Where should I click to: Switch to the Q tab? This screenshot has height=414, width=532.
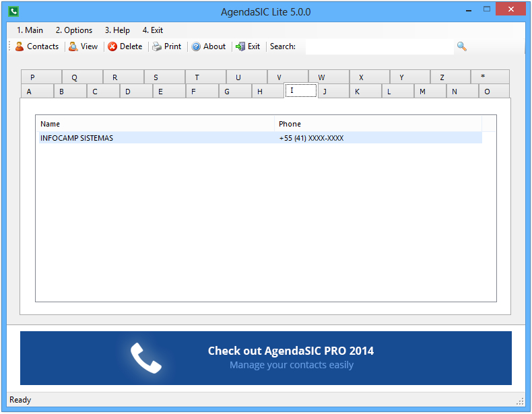point(82,77)
